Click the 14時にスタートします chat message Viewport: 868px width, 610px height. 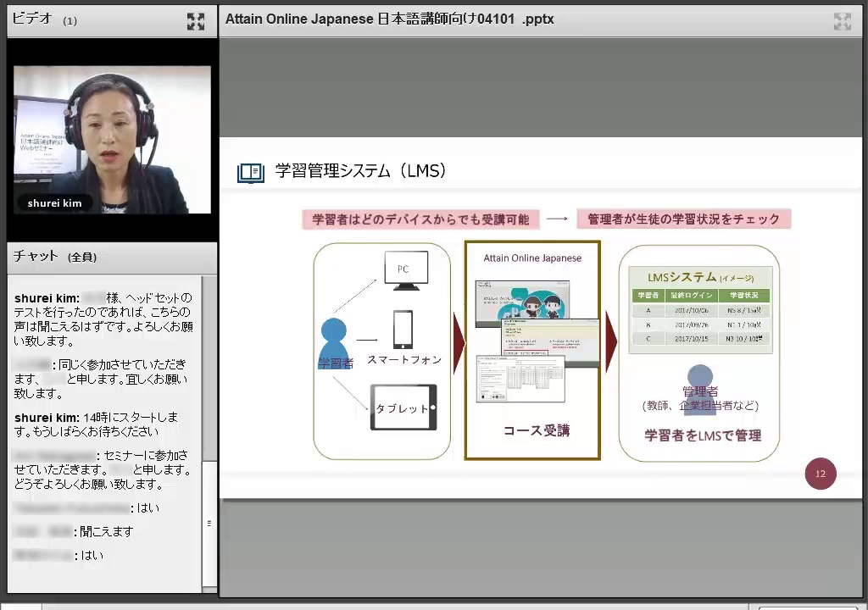[96, 424]
